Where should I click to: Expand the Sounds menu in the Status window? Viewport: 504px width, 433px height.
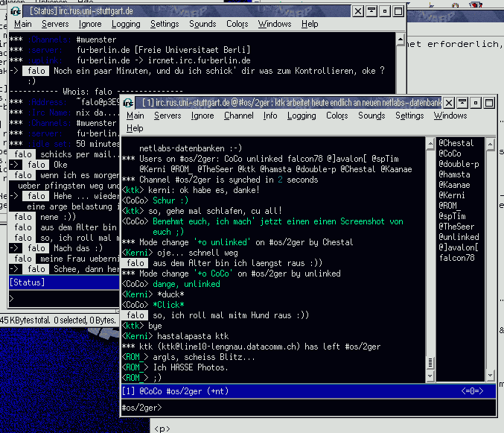click(x=202, y=24)
